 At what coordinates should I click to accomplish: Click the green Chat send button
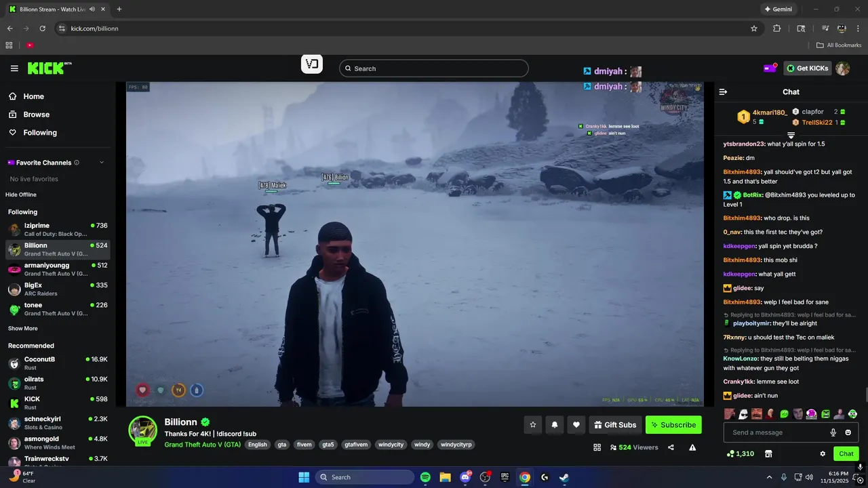(x=846, y=453)
